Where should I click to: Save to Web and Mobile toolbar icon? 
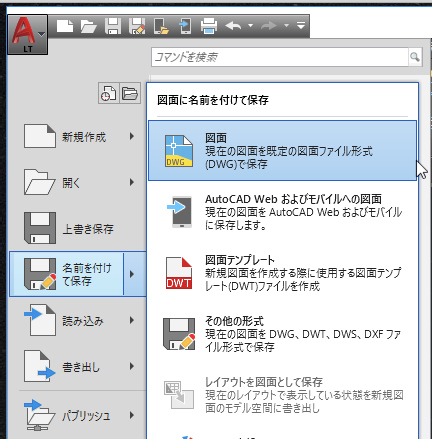coord(185,26)
